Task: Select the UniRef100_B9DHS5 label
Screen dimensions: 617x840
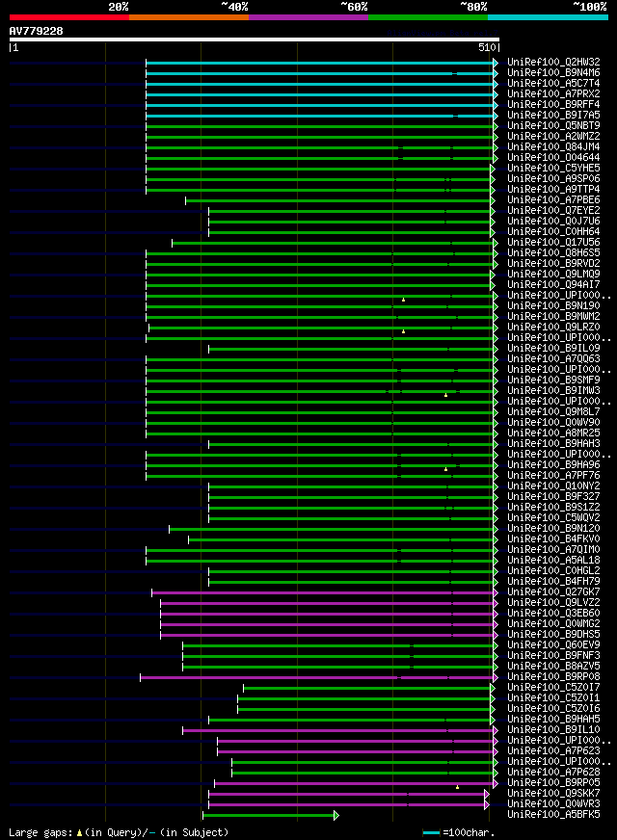Action: pyautogui.click(x=553, y=635)
